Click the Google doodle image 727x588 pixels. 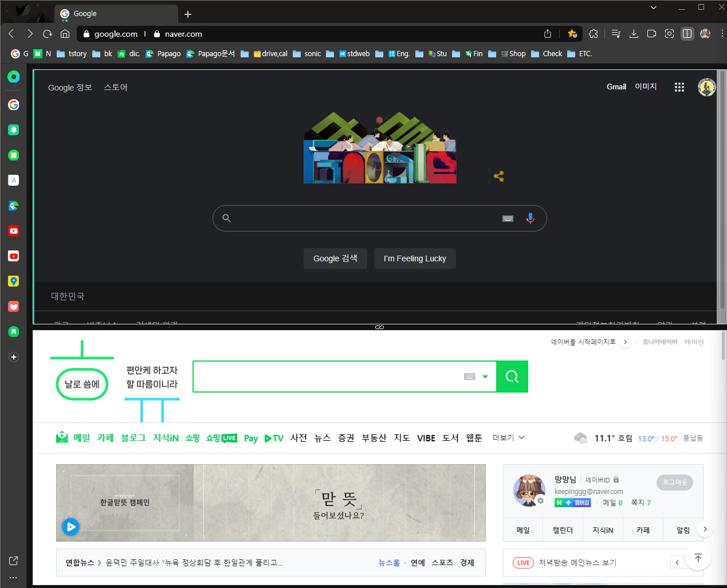click(380, 148)
